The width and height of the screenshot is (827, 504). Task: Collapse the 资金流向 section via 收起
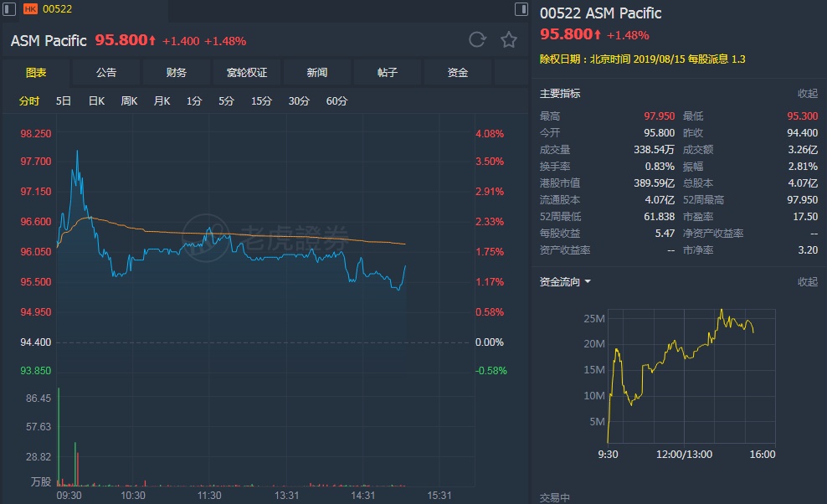(808, 282)
